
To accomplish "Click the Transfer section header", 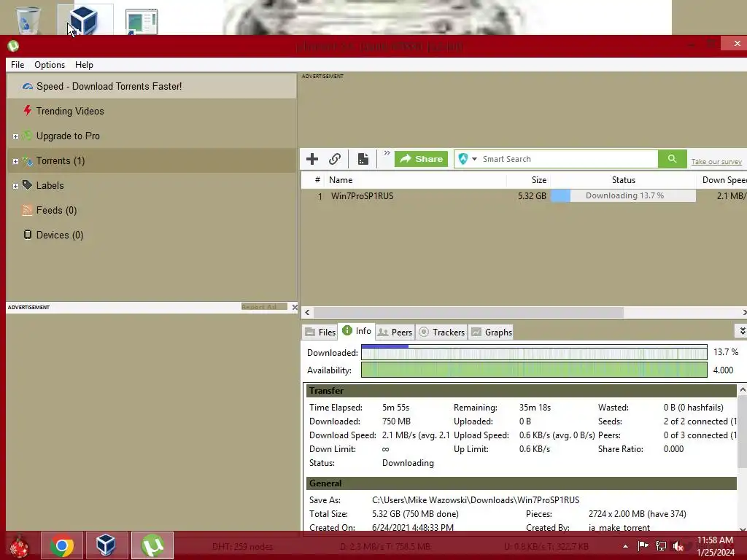I will click(521, 391).
